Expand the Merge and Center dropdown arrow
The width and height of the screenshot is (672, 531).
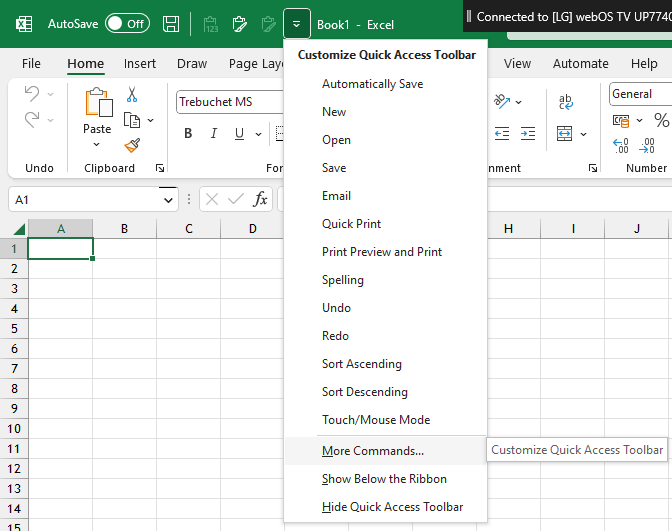583,134
